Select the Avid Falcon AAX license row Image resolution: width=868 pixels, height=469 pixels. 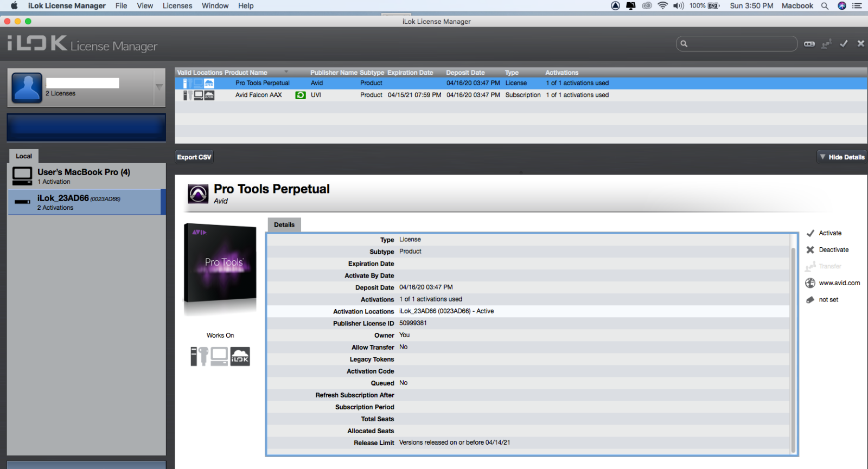(521, 95)
